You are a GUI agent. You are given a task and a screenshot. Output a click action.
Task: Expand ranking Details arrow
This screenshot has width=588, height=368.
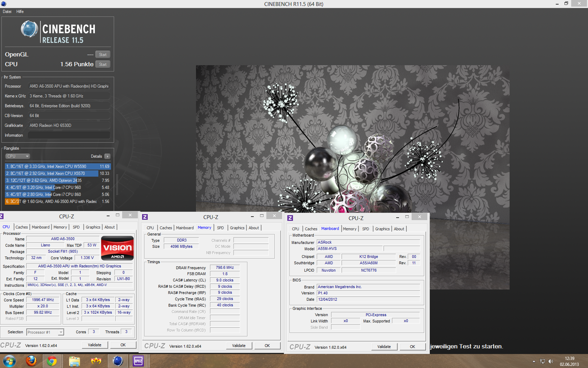tap(107, 156)
